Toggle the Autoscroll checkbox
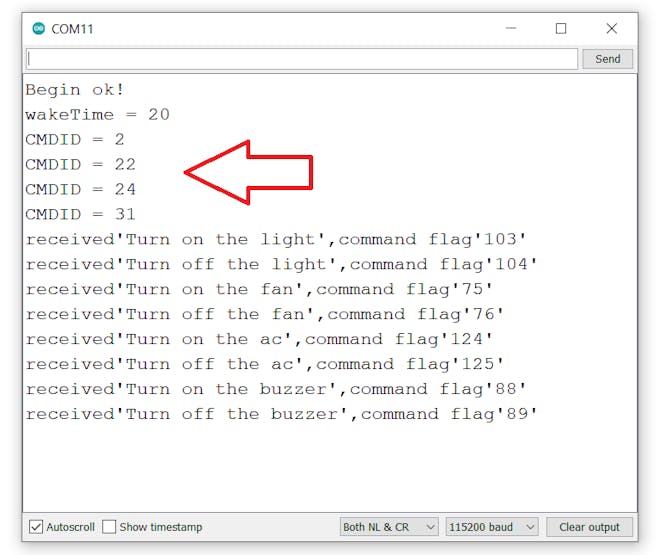 (36, 527)
